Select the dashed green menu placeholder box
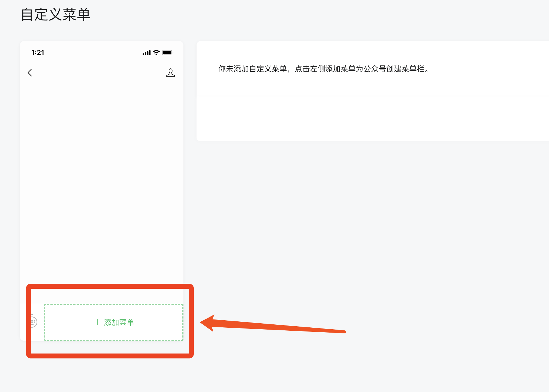 coord(114,322)
